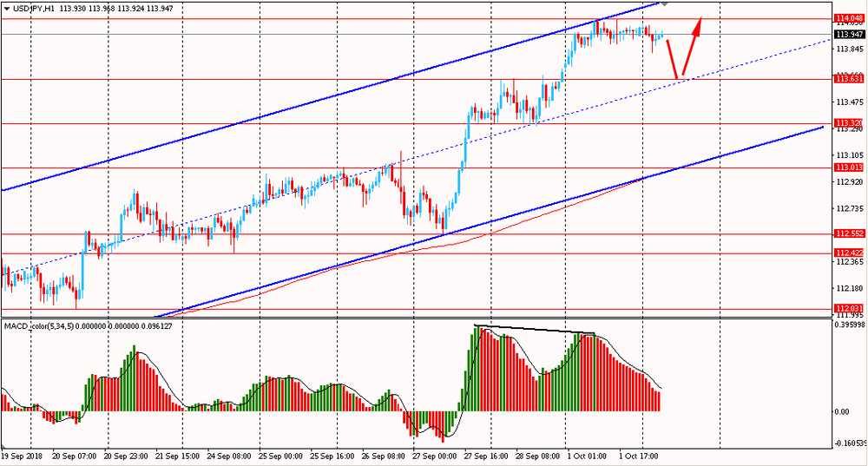Select the USDJPY,H1 chart title text
868x466 pixels.
coord(33,9)
